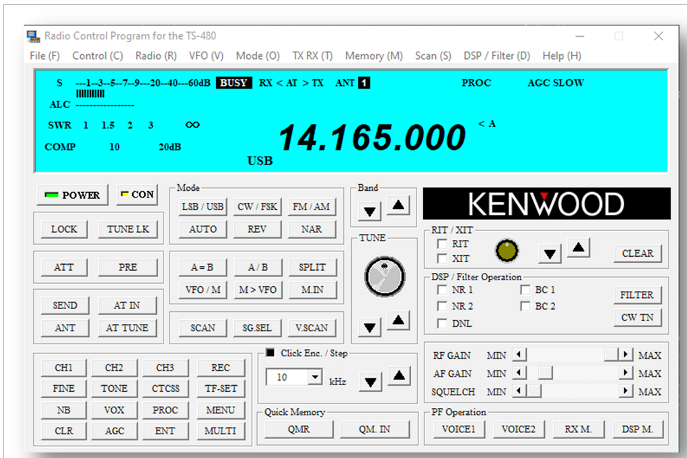Click the RF GAIN slider thumb

tap(611, 354)
